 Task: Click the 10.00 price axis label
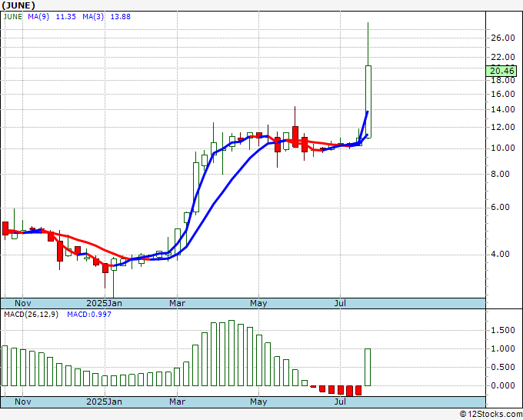(502, 148)
